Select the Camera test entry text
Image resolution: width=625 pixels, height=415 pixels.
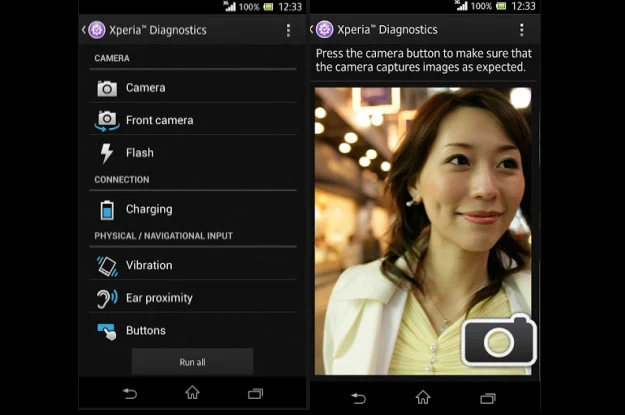click(145, 88)
